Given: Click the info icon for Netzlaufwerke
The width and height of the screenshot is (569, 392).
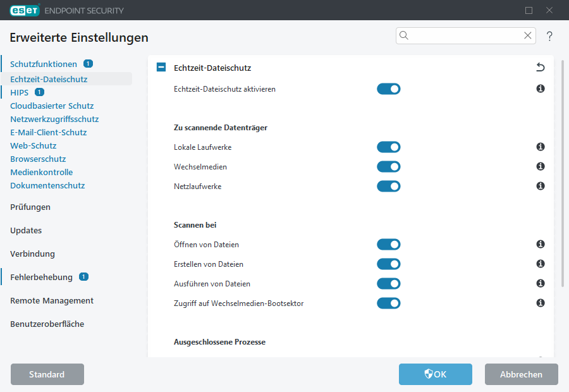Looking at the screenshot, I should coord(541,186).
